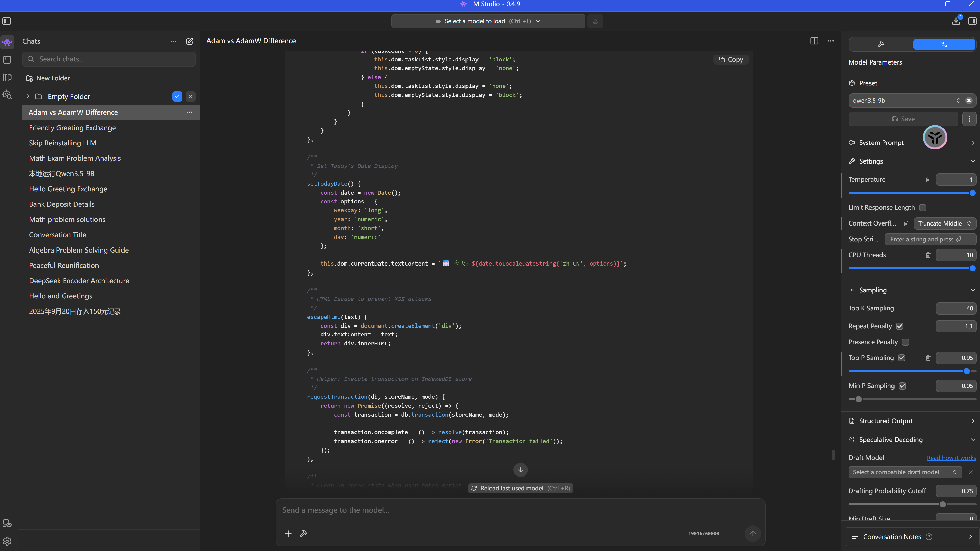Image resolution: width=980 pixels, height=551 pixels.
Task: Cancel the Empty Folder rename
Action: click(x=191, y=97)
